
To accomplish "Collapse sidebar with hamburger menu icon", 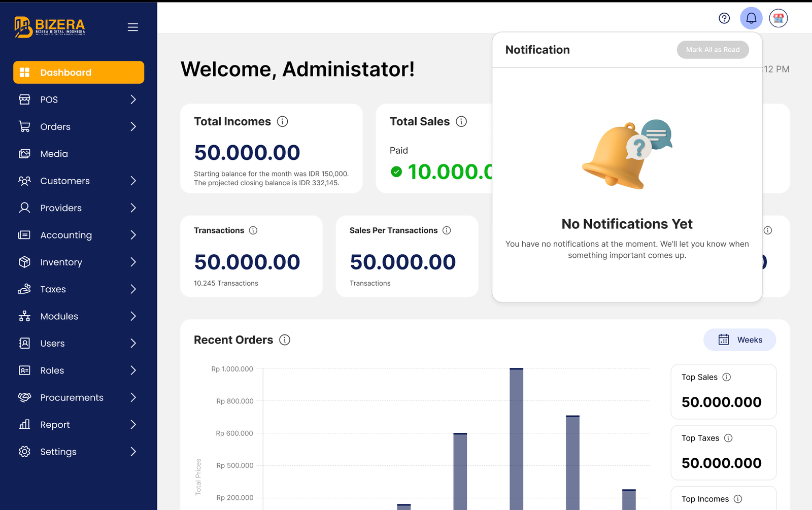I will tap(133, 27).
